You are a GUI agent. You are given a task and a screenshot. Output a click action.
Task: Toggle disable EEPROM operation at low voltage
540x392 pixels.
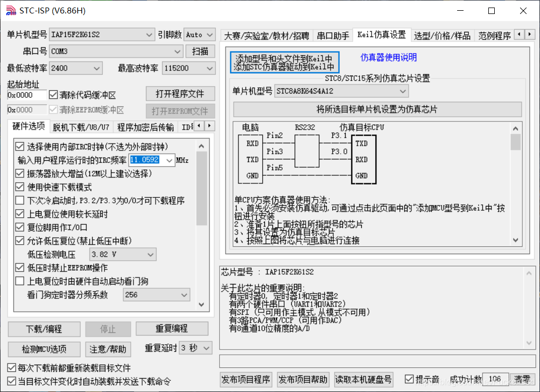[x=19, y=267]
